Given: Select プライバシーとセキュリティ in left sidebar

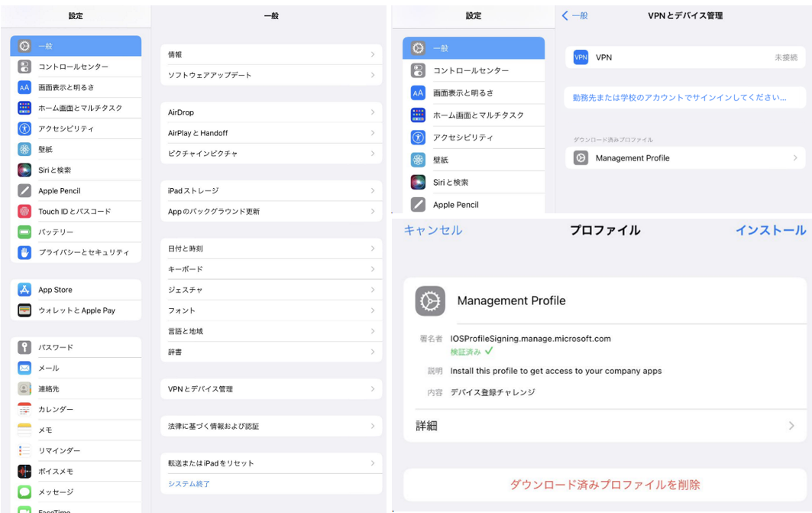Looking at the screenshot, I should tap(83, 253).
